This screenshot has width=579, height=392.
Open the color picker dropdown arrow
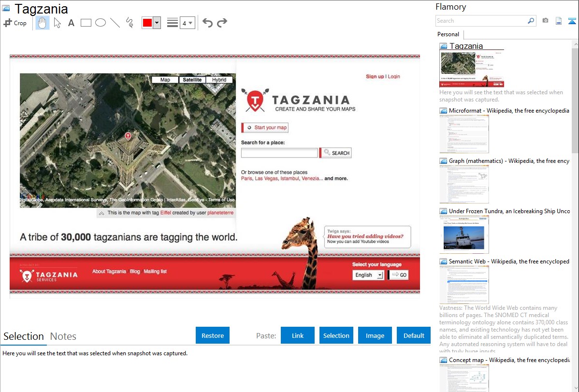click(x=157, y=23)
